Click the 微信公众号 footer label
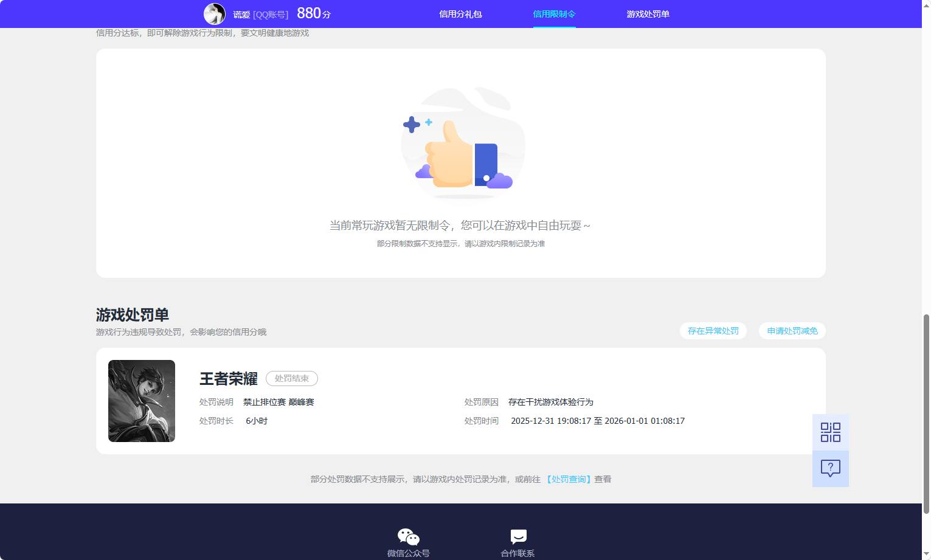 [409, 553]
